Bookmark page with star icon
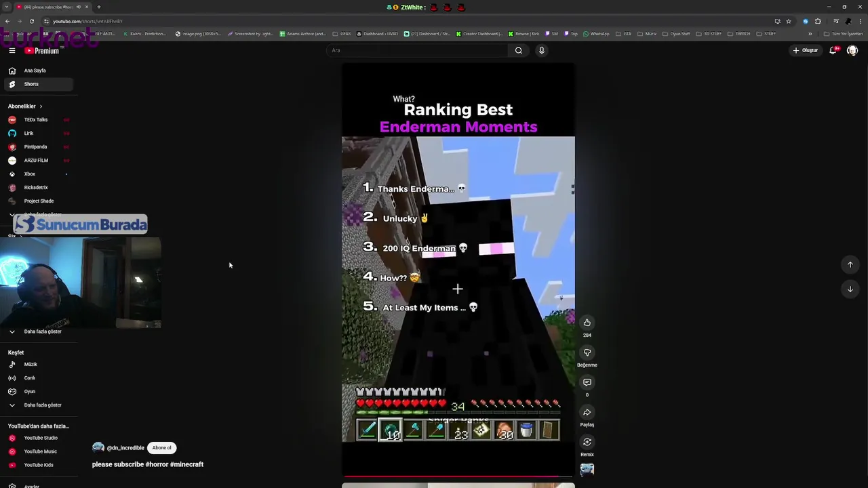 [789, 21]
